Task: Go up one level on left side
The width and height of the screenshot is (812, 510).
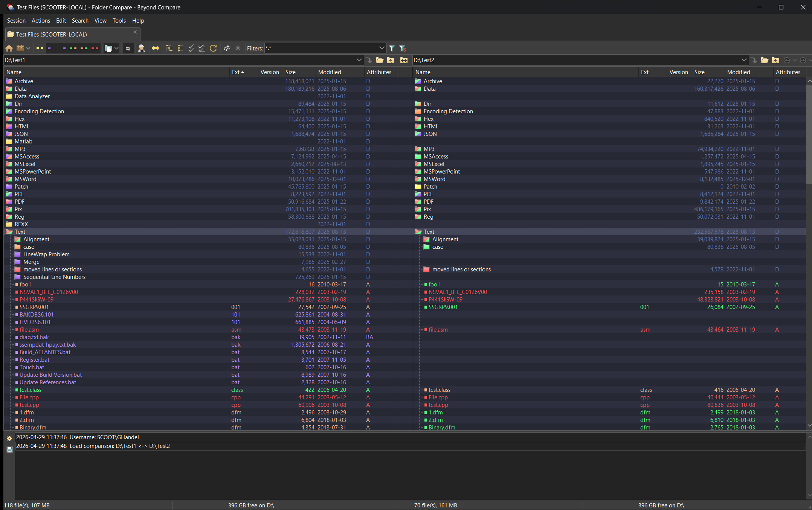Action: [x=391, y=60]
